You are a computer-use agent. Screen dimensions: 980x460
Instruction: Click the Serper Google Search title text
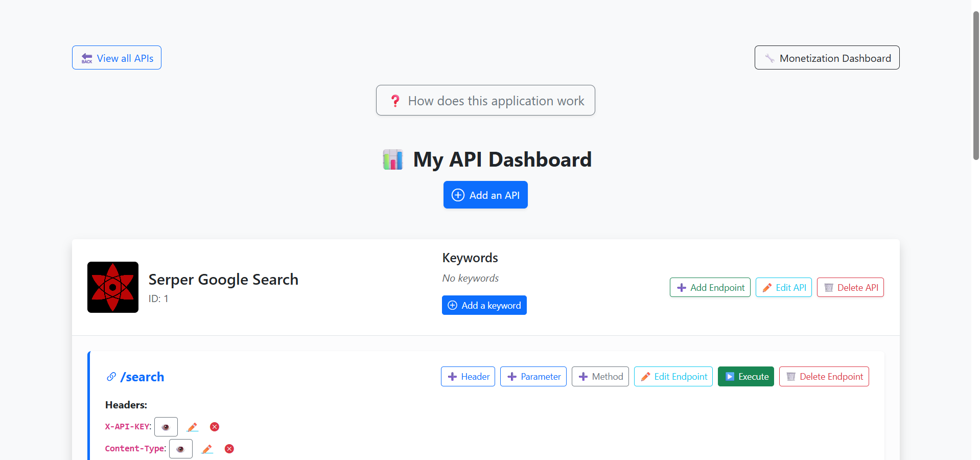223,280
